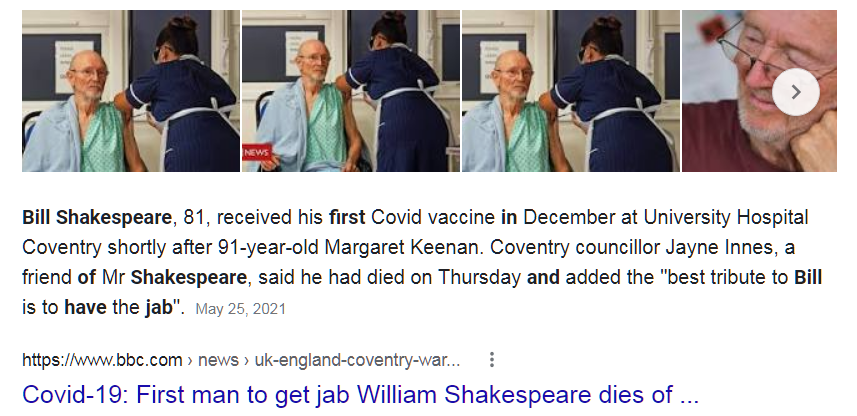
Task: Click the https://www.bbc.com URL text
Action: pos(102,360)
